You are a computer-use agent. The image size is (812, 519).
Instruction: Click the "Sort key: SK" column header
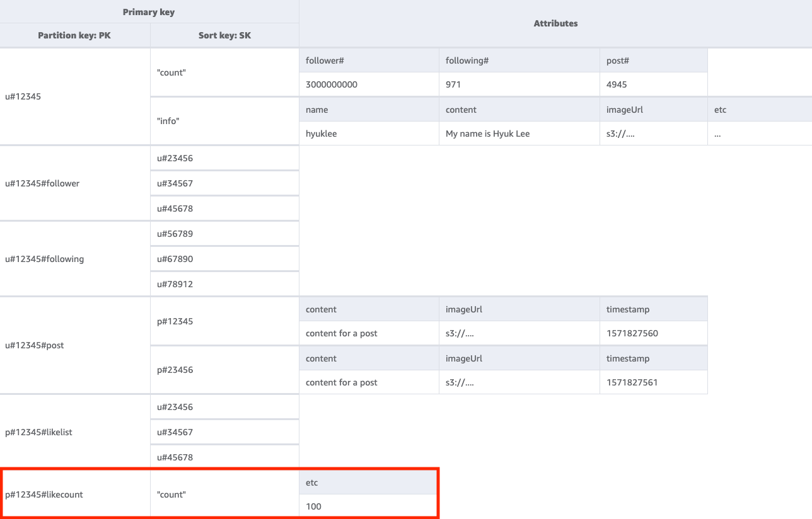click(x=224, y=35)
